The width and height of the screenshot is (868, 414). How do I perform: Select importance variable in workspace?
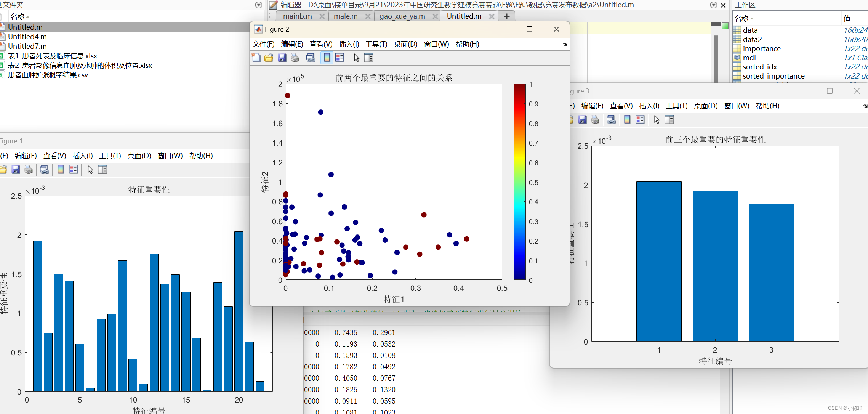(761, 48)
